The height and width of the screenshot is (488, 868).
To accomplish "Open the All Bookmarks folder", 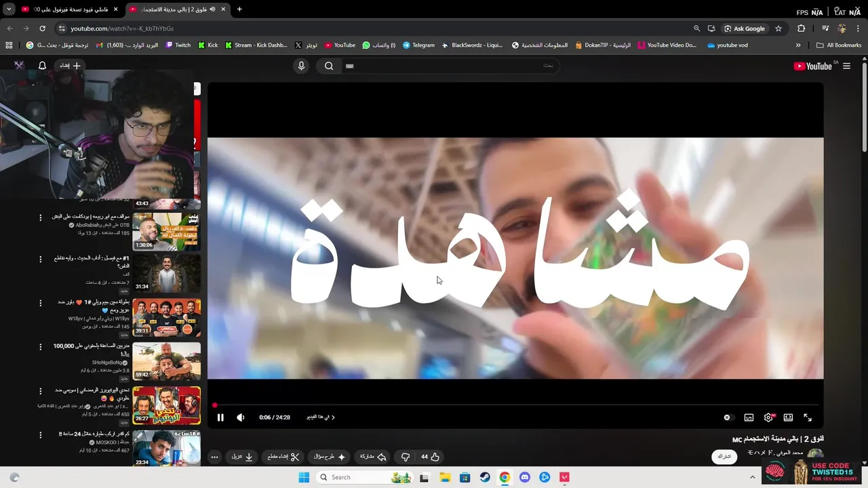I will (839, 45).
